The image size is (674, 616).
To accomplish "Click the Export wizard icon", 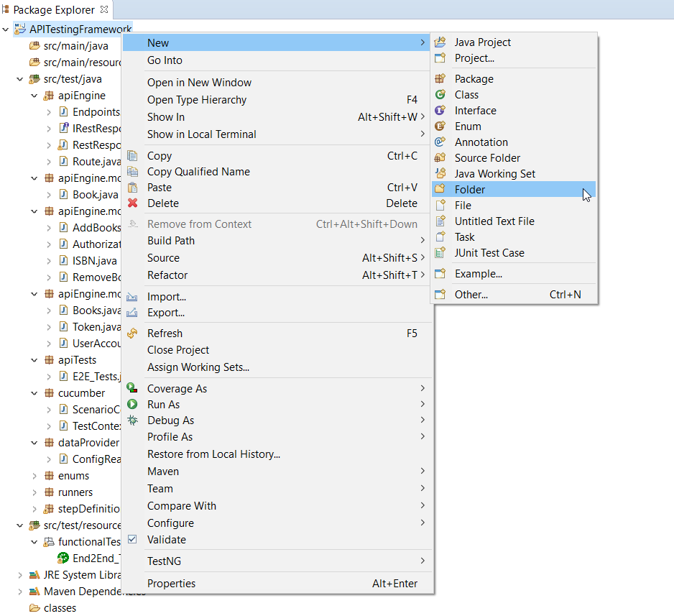I will click(134, 313).
